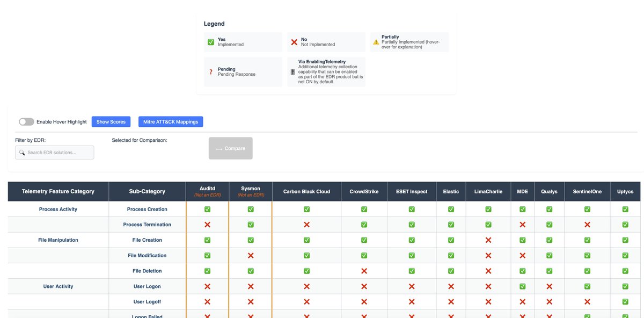Select the ESET Inspect column header
Screen dimensions: 644x318
coord(412,191)
